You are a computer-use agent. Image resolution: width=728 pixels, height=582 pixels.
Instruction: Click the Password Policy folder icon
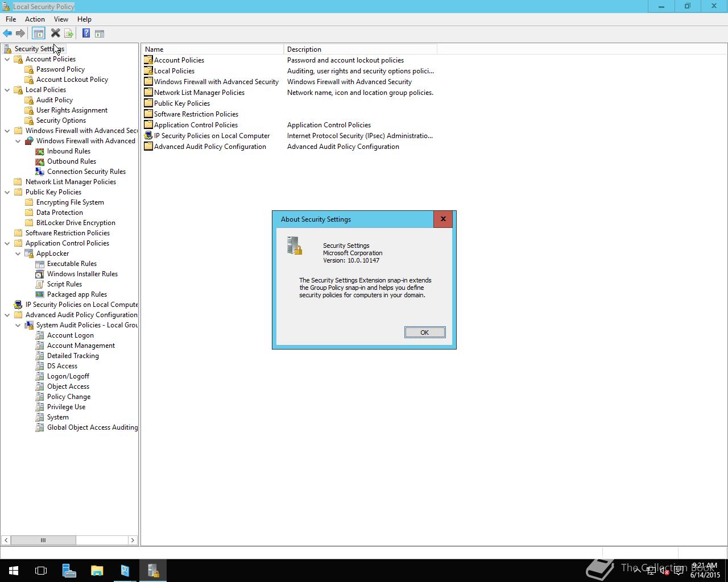pos(29,69)
